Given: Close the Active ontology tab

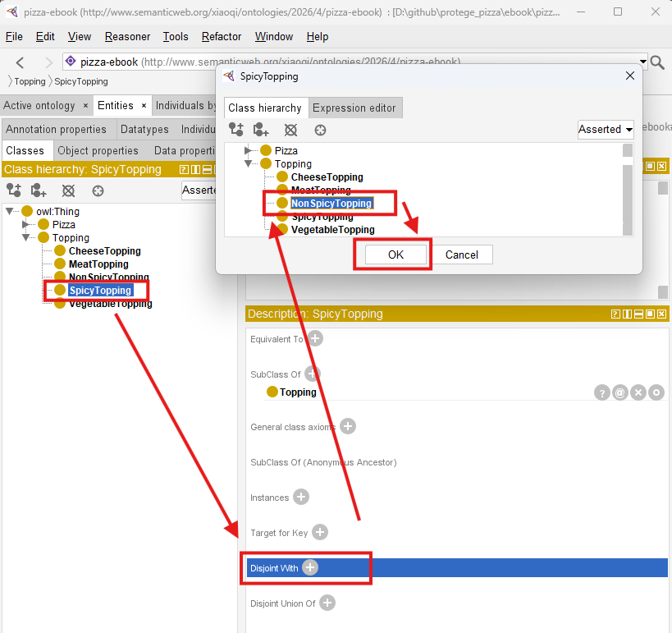Looking at the screenshot, I should point(85,105).
